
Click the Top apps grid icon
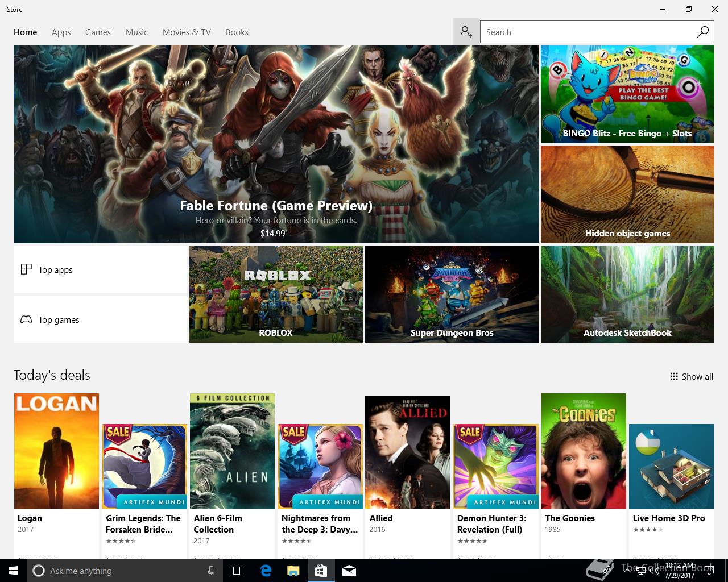click(26, 269)
